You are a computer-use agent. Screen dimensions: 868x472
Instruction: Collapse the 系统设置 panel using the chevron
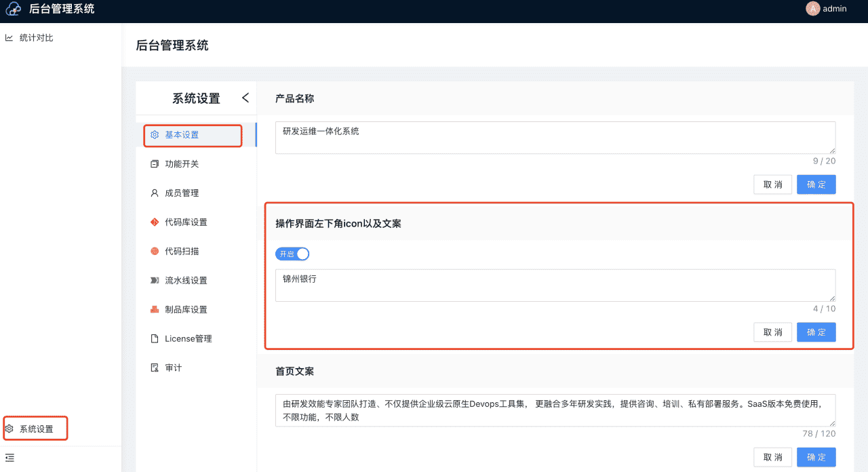pos(245,98)
